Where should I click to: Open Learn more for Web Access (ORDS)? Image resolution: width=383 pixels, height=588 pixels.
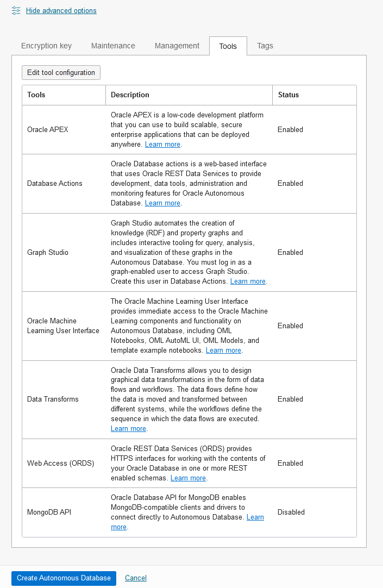(x=188, y=478)
